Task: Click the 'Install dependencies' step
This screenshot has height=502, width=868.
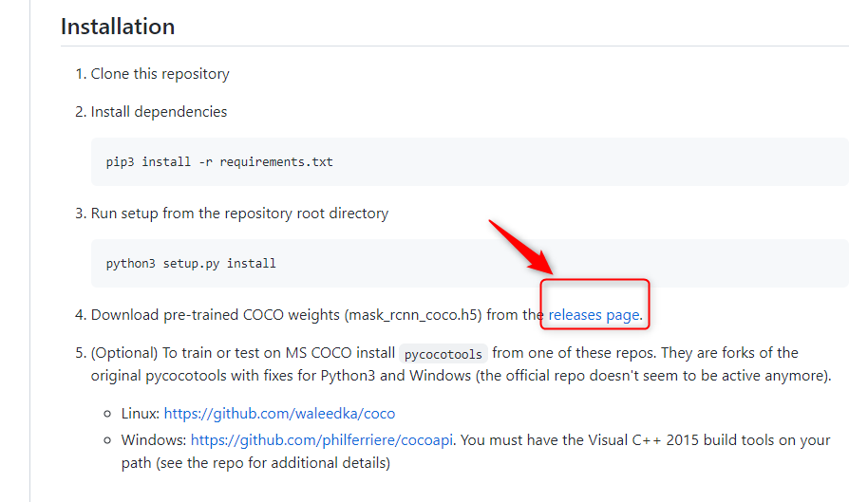Action: click(159, 112)
